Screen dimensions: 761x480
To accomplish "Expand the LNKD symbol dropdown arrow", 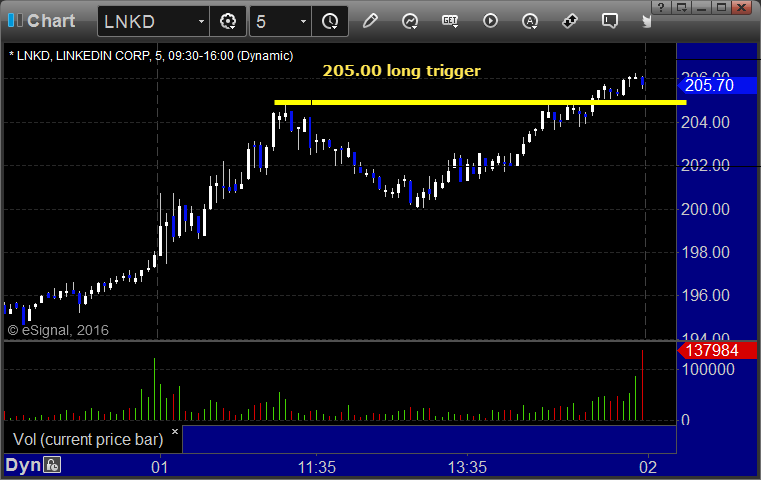I will pos(201,21).
